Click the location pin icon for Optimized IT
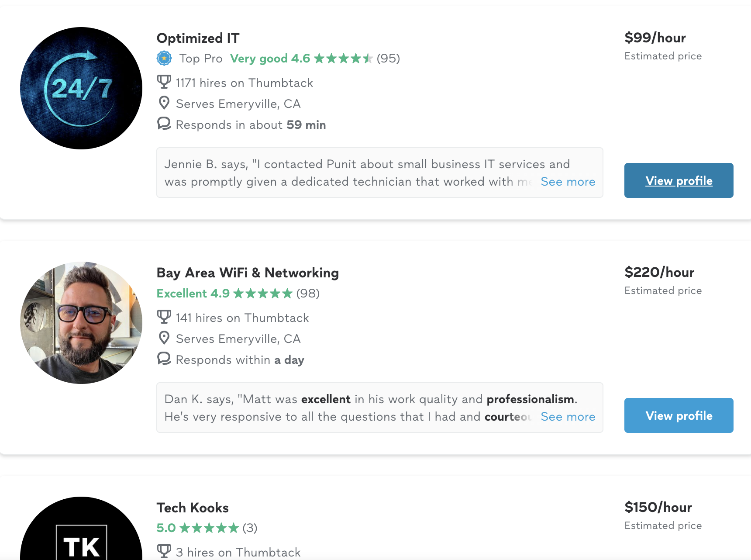The height and width of the screenshot is (560, 751). (164, 103)
